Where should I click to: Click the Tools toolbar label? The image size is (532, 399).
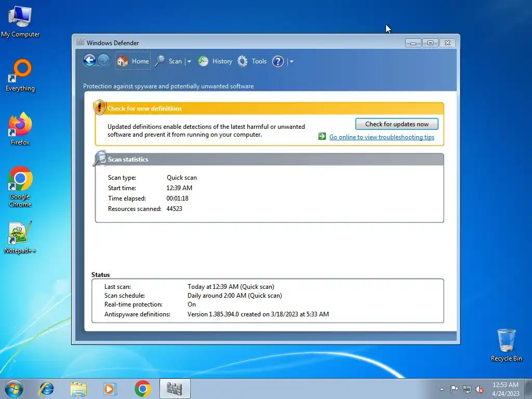click(259, 61)
